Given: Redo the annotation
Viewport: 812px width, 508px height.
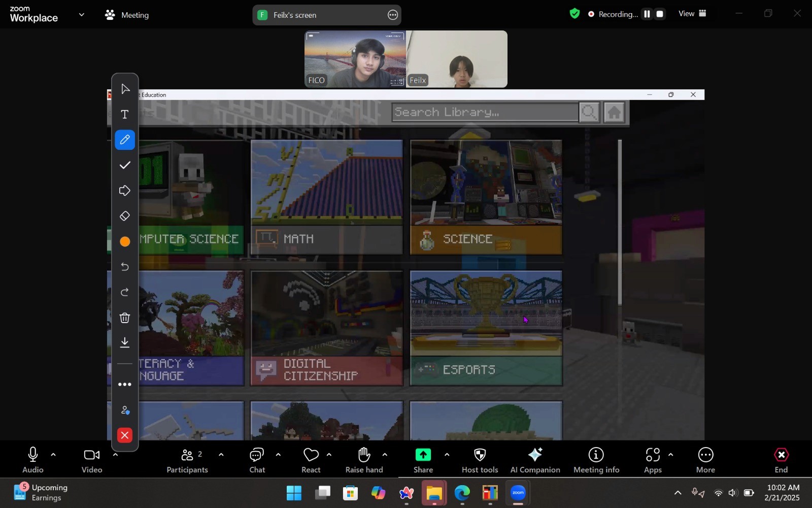Looking at the screenshot, I should coord(125,293).
